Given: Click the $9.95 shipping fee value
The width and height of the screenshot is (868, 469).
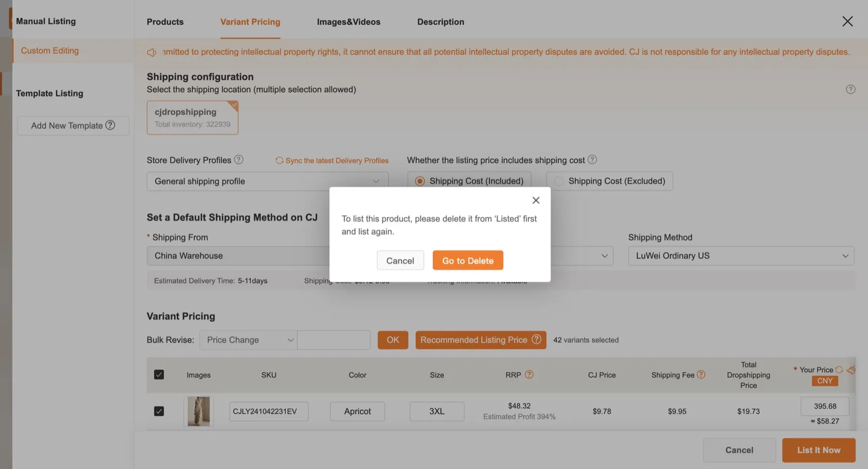Looking at the screenshot, I should tap(677, 412).
